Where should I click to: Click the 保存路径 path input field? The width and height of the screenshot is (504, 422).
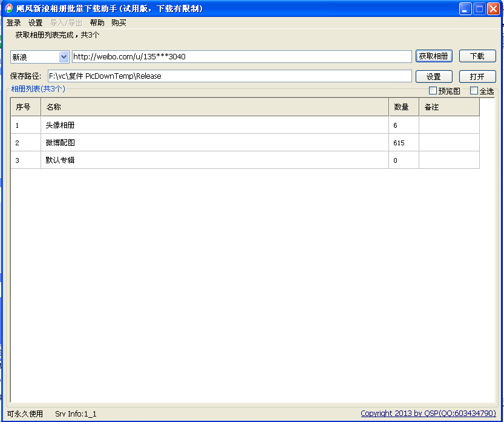pyautogui.click(x=230, y=76)
